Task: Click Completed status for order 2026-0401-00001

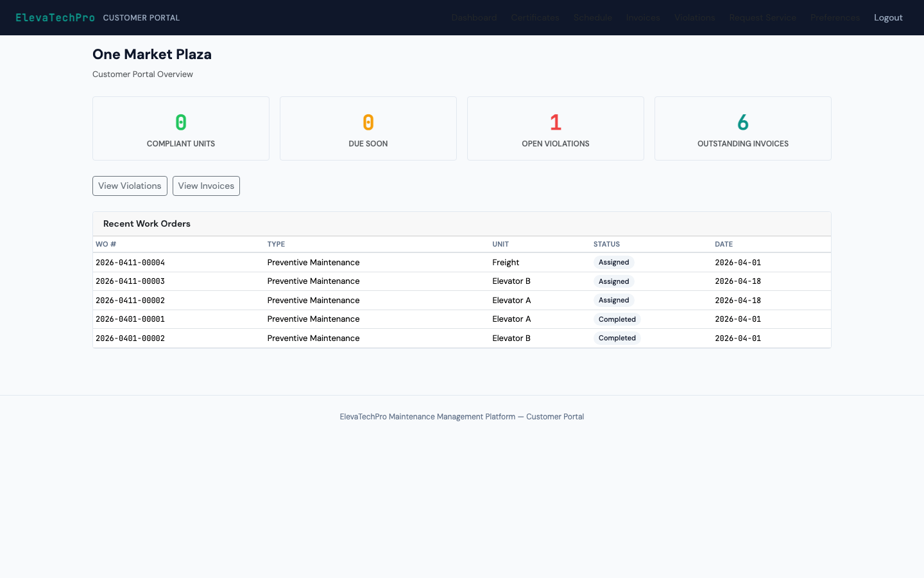Action: (x=617, y=319)
